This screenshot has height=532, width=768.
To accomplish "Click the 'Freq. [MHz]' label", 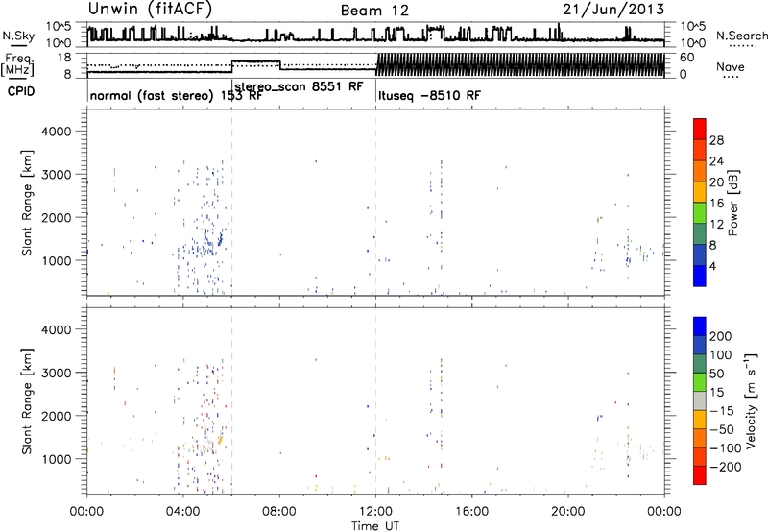I will [17, 65].
